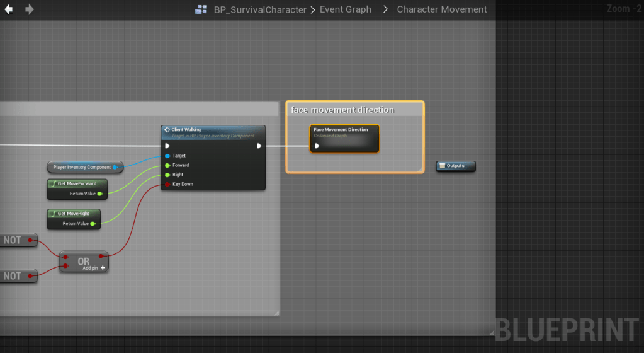Click the upper NOT node output pin
The image size is (644, 353).
pyautogui.click(x=30, y=240)
